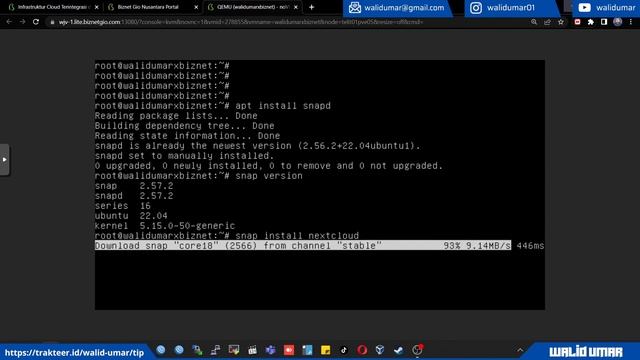This screenshot has height=360, width=640.
Task: Open Microsoft Teams from the taskbar
Action: 270,350
